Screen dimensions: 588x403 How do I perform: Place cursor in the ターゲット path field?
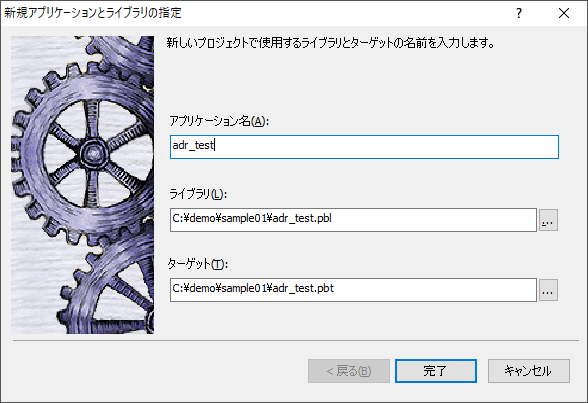(x=353, y=290)
